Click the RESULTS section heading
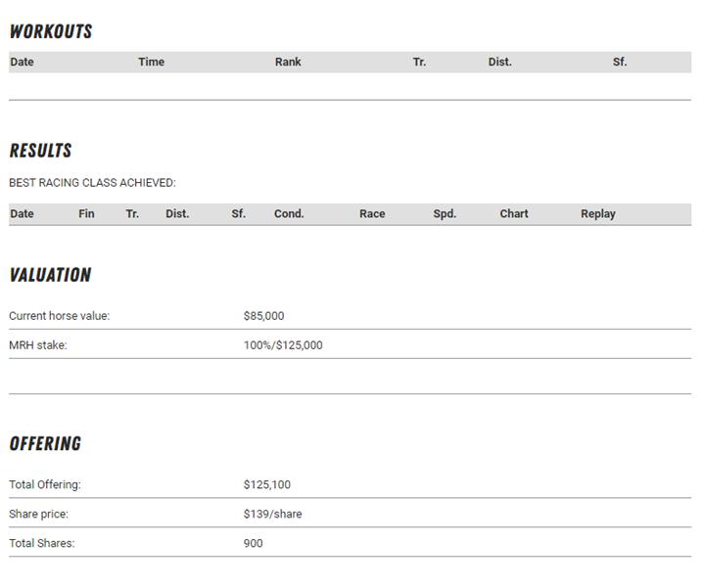 (x=40, y=151)
